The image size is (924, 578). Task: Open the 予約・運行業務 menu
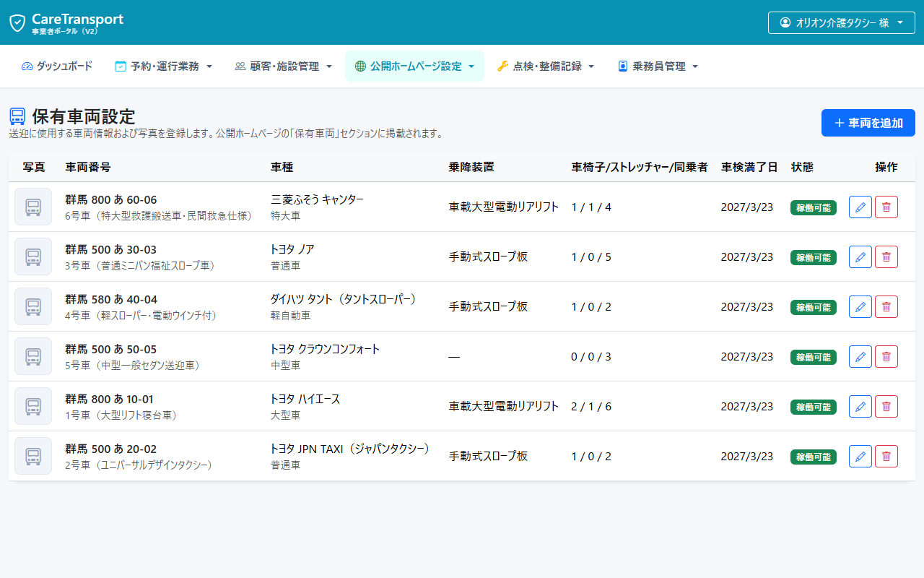point(164,66)
